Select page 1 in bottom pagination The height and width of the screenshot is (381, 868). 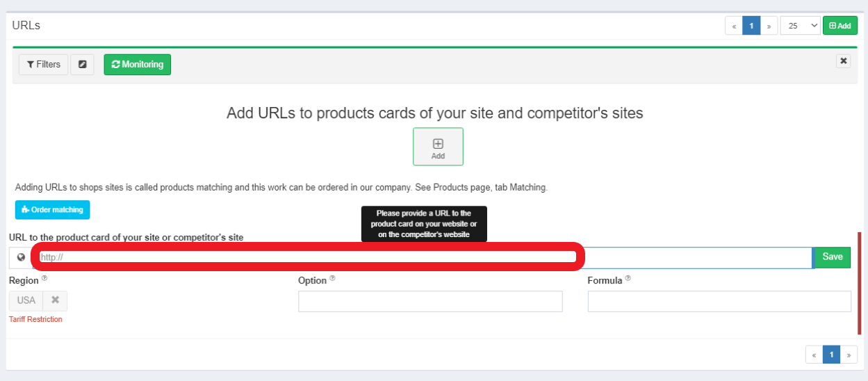coord(832,355)
